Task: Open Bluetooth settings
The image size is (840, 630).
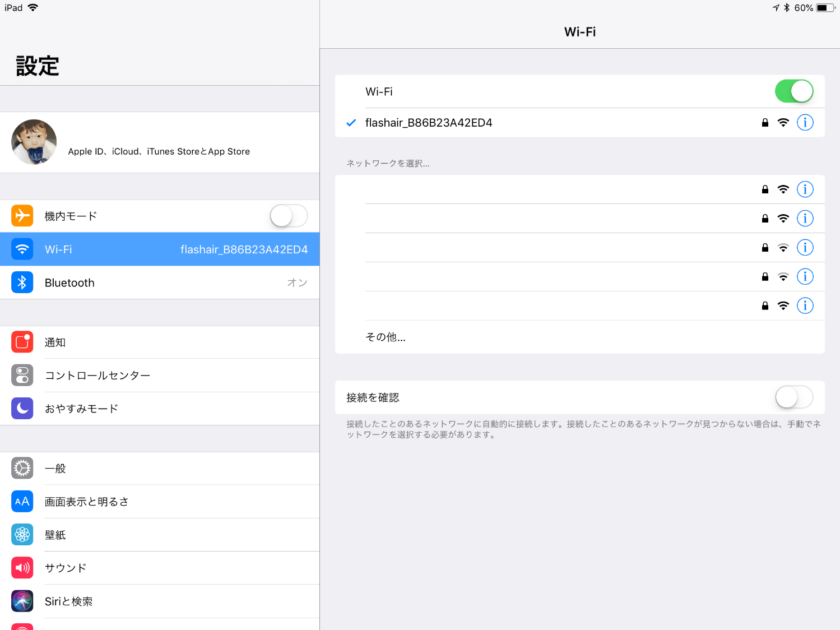Action: [x=160, y=282]
